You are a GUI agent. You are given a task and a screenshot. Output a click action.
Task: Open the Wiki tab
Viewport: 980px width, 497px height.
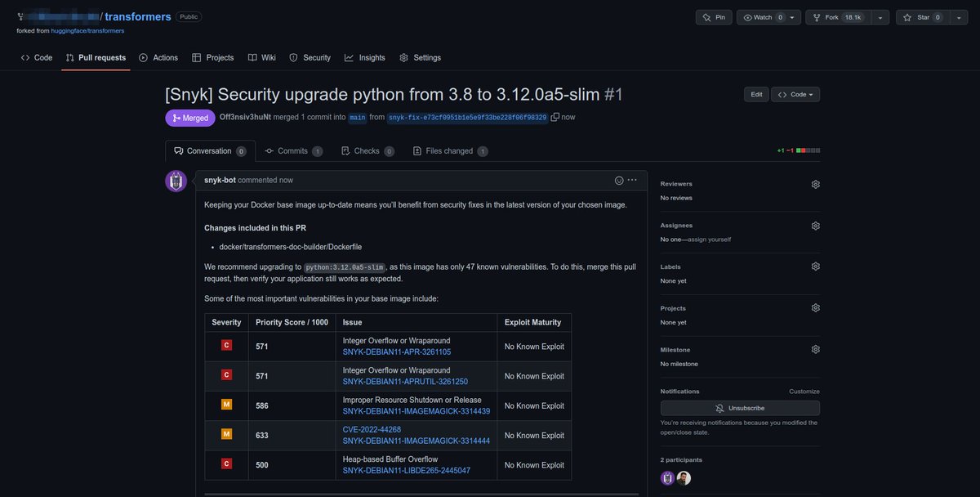click(262, 58)
